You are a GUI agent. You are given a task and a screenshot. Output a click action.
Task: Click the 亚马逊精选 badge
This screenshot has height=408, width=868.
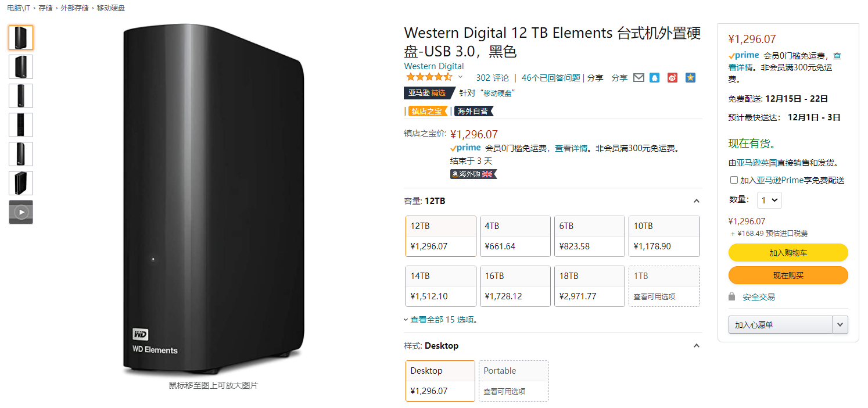(x=426, y=93)
